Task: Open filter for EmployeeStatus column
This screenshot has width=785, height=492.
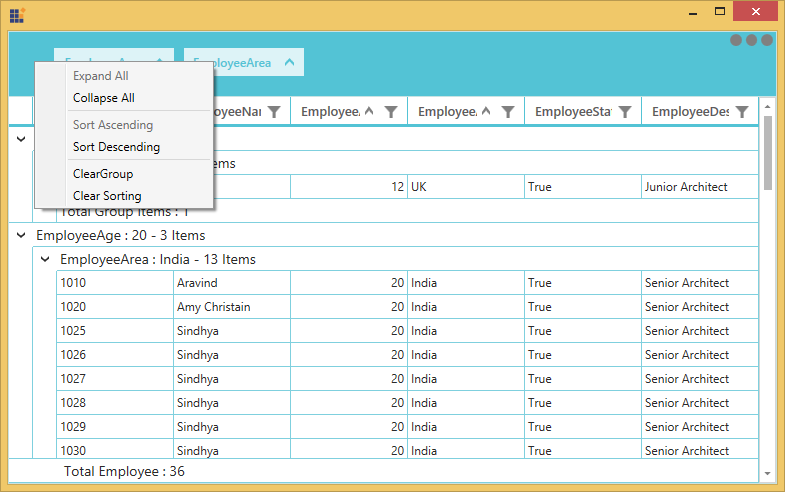Action: click(x=625, y=112)
